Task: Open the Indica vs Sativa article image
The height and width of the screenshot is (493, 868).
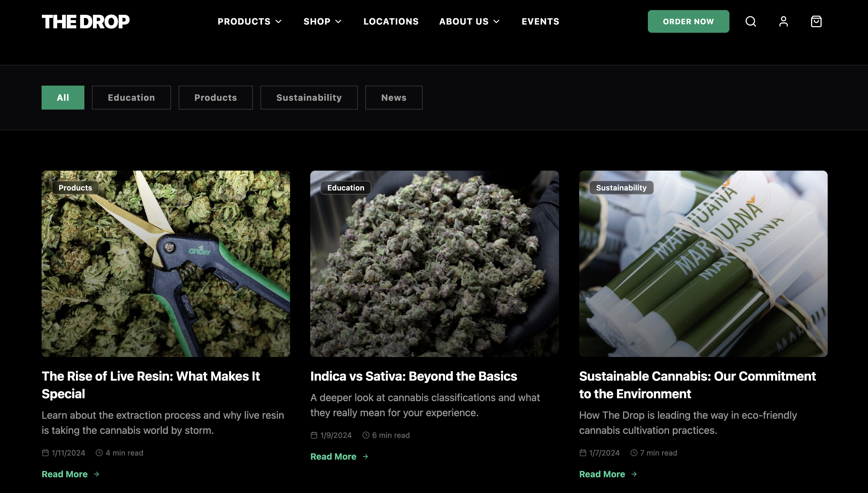Action: click(x=435, y=264)
